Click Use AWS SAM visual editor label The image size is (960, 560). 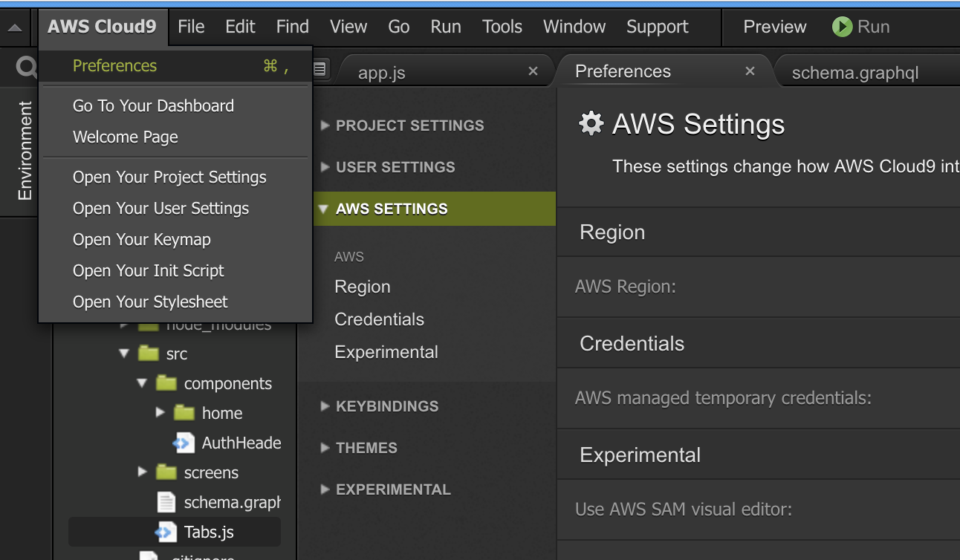coord(684,509)
